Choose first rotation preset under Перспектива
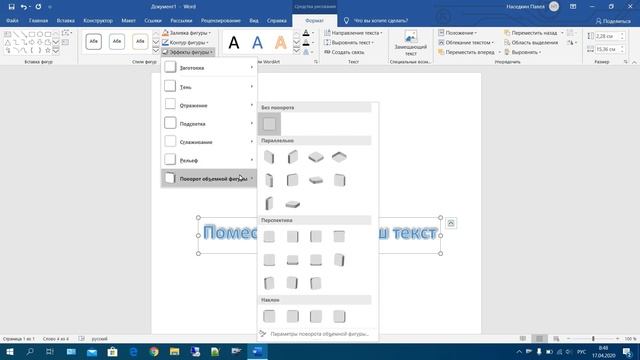 pyautogui.click(x=269, y=236)
